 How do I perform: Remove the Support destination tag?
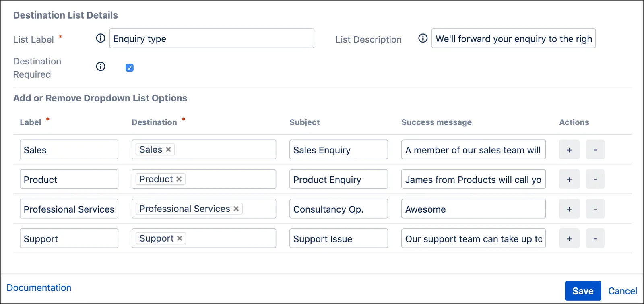pos(180,238)
